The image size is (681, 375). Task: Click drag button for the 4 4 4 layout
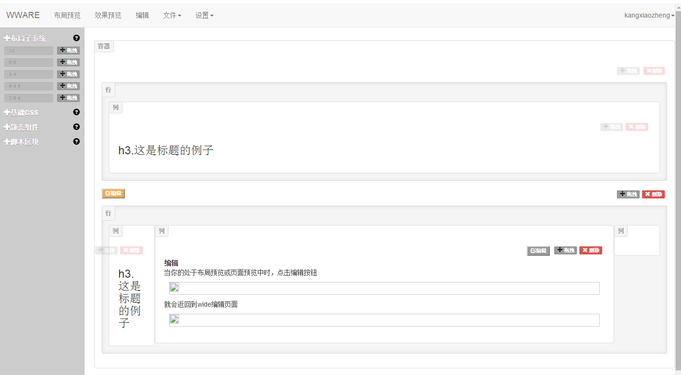coord(68,86)
